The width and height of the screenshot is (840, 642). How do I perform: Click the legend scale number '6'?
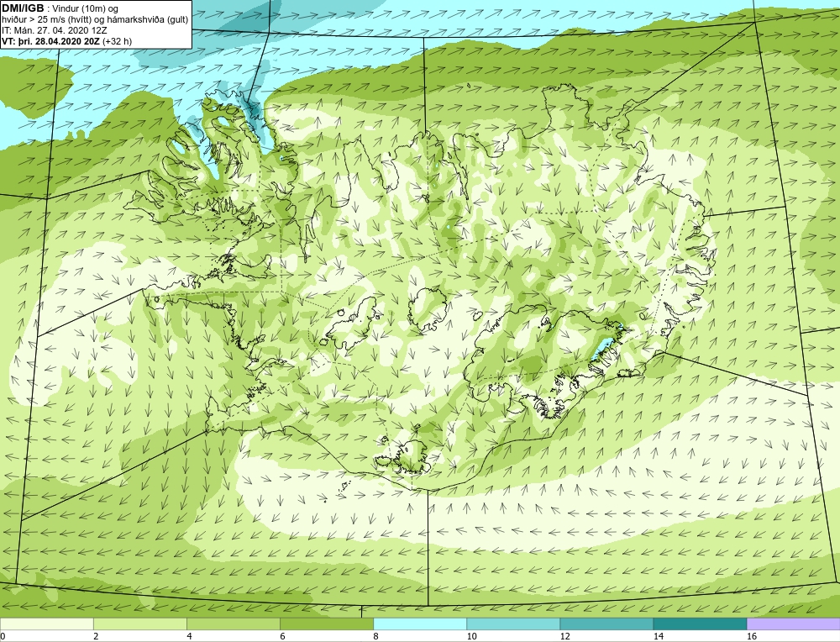(282, 637)
